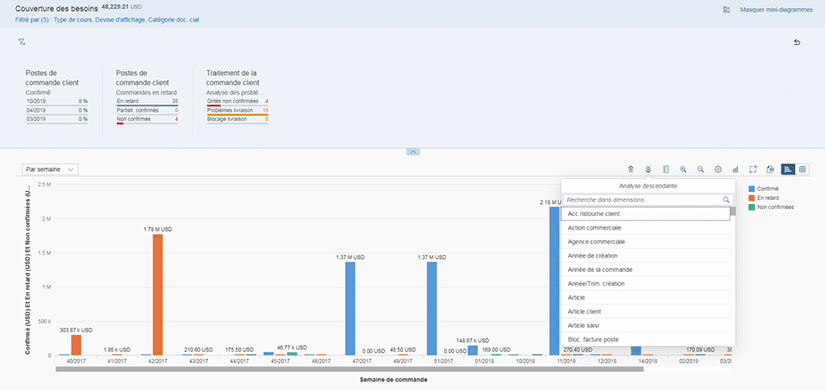Click the drill-up icon in chart toolbar
Screen dimensions: 825x390
tap(630, 169)
